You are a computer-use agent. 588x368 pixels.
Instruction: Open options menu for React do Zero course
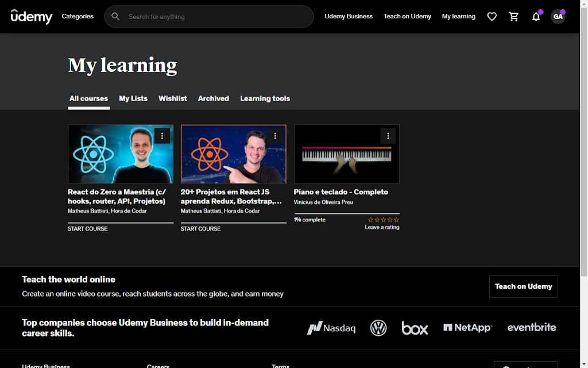(162, 136)
